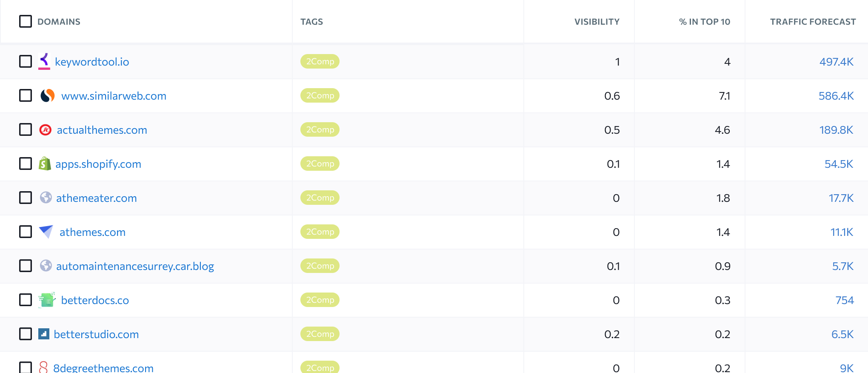The width and height of the screenshot is (868, 373).
Task: Open the 17.7K traffic forecast value
Action: tap(841, 198)
